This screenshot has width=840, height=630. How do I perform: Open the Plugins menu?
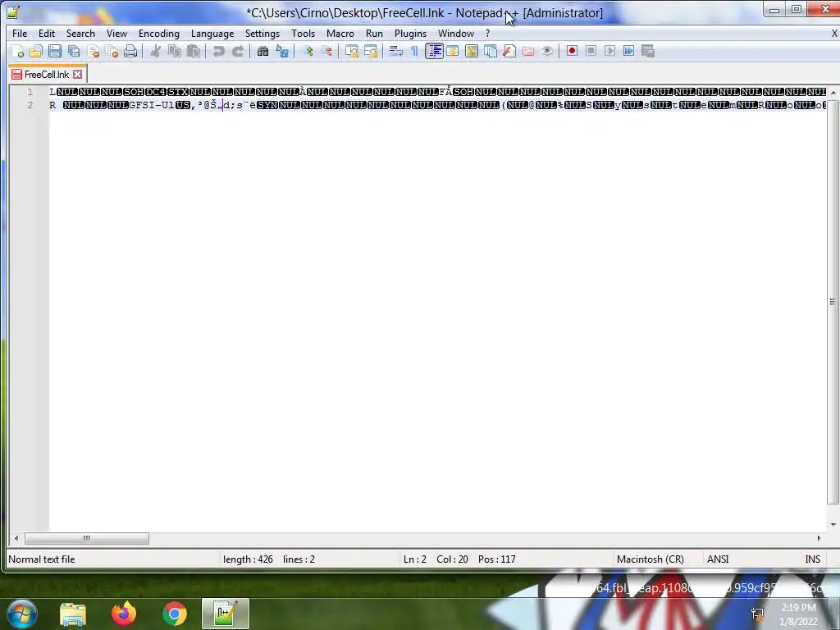point(410,33)
